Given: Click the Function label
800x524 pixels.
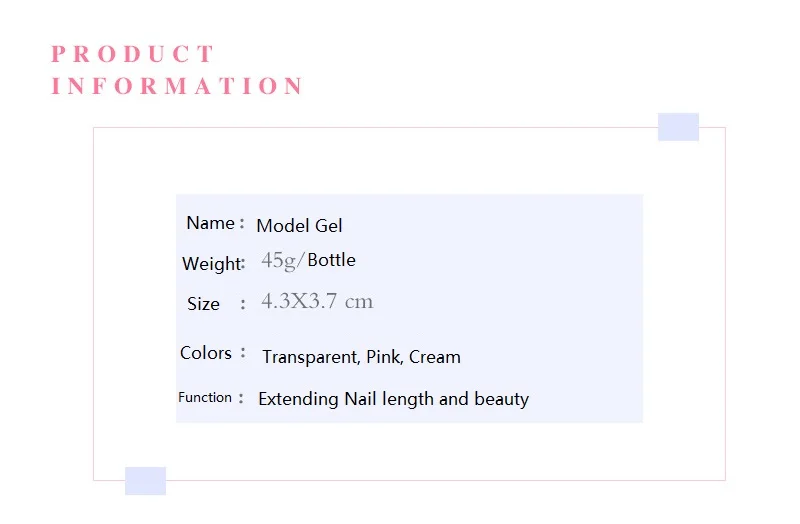Looking at the screenshot, I should [205, 397].
